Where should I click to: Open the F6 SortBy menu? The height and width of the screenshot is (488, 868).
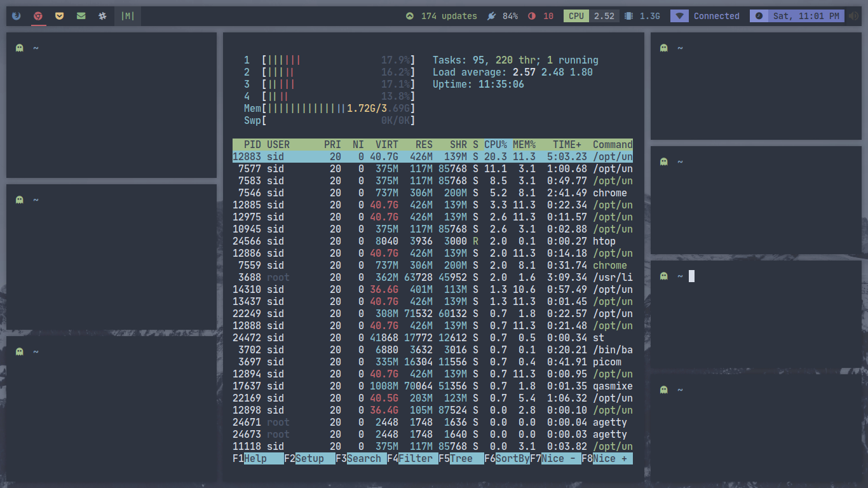pyautogui.click(x=507, y=459)
